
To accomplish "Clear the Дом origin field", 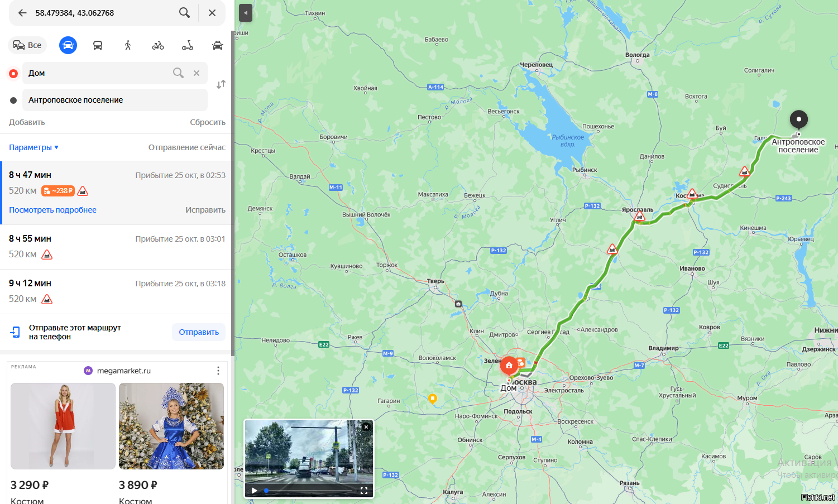I will [197, 73].
